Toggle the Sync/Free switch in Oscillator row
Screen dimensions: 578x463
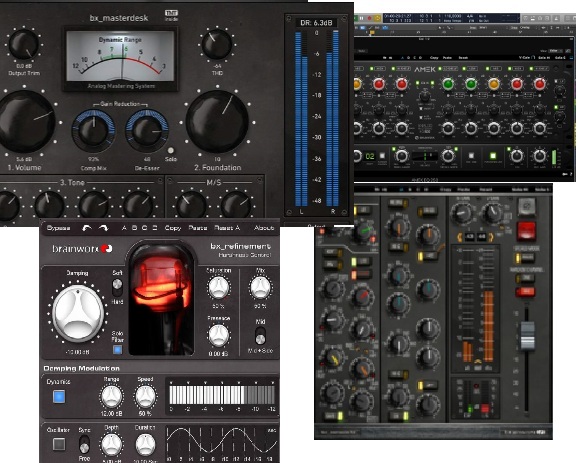84,444
